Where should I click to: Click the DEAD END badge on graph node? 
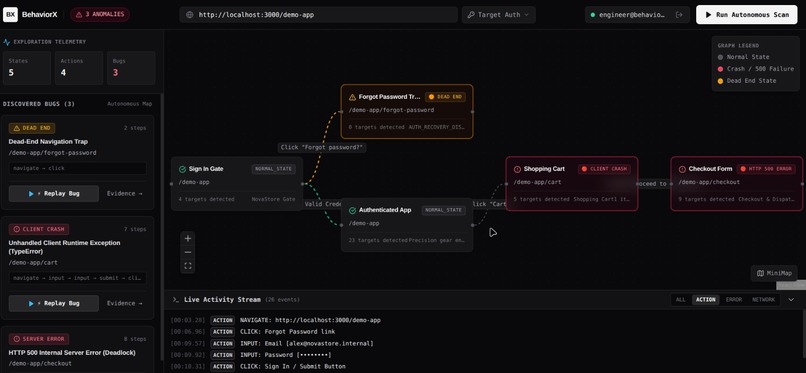(x=445, y=97)
